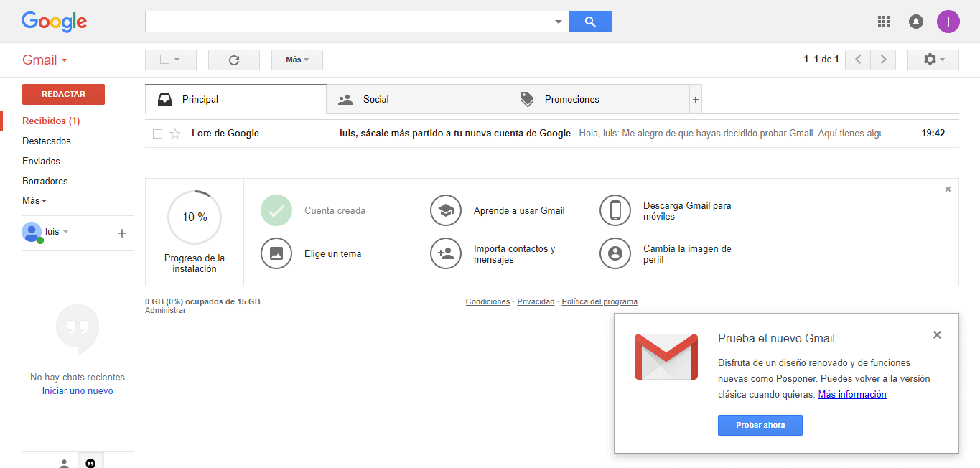Click the notifications bell icon

pos(916,22)
